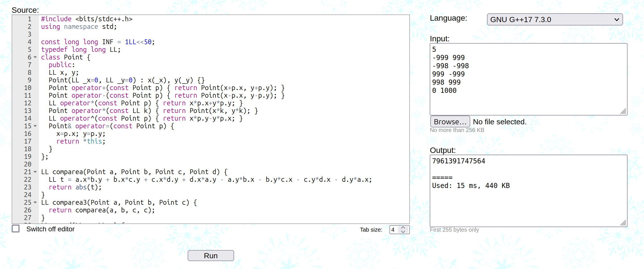
Task: Click Browse to select an input file
Action: tap(450, 122)
